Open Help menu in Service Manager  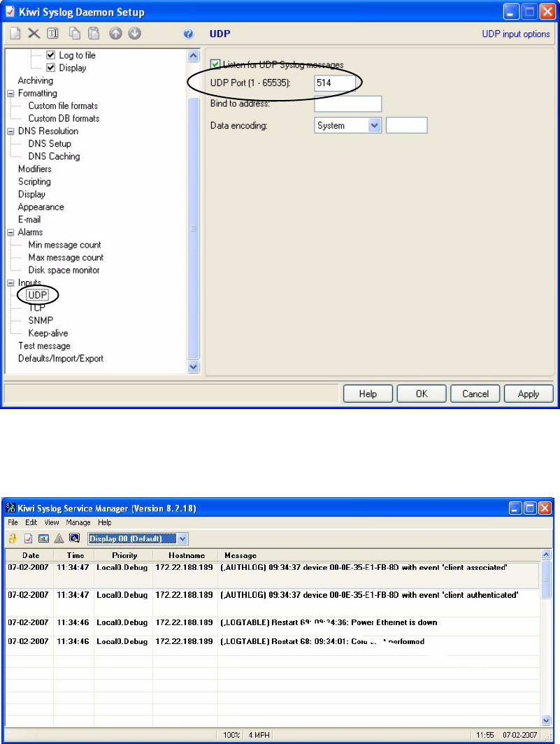[x=105, y=522]
